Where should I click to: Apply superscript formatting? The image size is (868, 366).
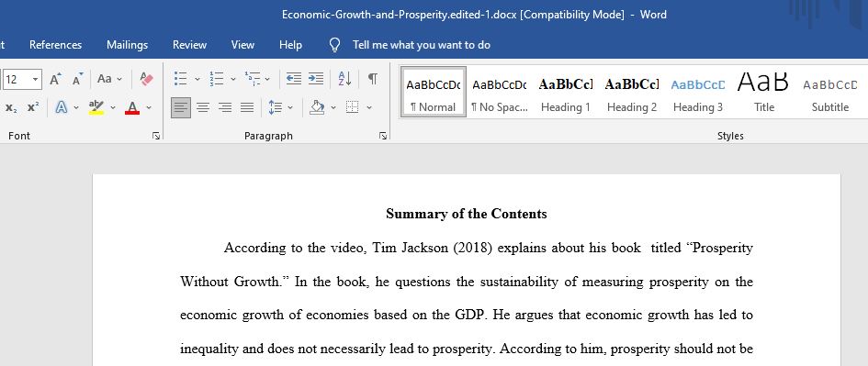pyautogui.click(x=33, y=108)
